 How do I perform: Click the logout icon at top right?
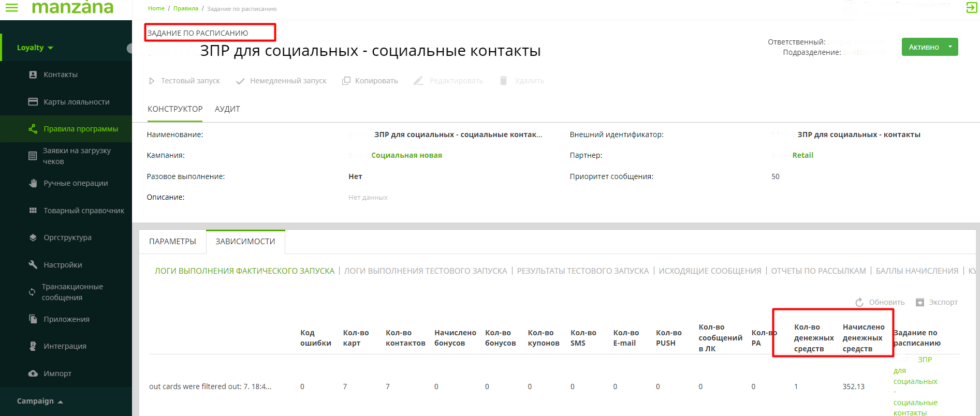pyautogui.click(x=971, y=8)
